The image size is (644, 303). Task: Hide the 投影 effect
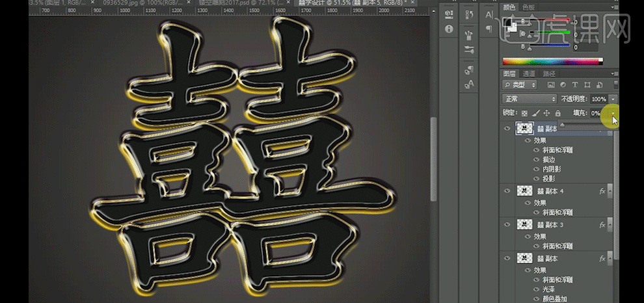click(536, 179)
